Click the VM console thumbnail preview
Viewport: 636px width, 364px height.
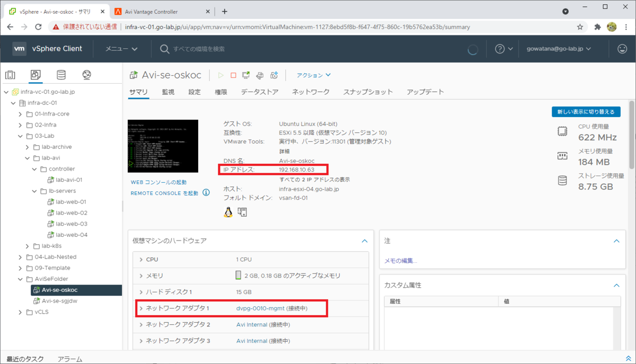[x=163, y=146]
